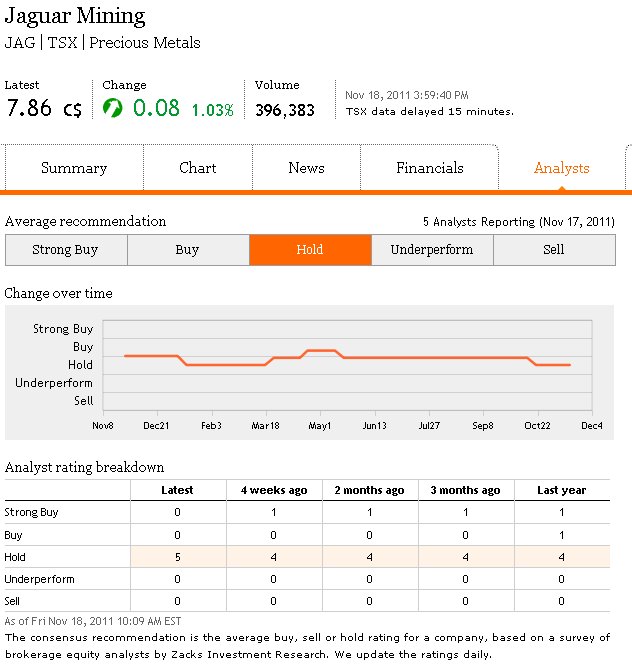Open the Summary tab
The height and width of the screenshot is (672, 632).
pos(74,168)
